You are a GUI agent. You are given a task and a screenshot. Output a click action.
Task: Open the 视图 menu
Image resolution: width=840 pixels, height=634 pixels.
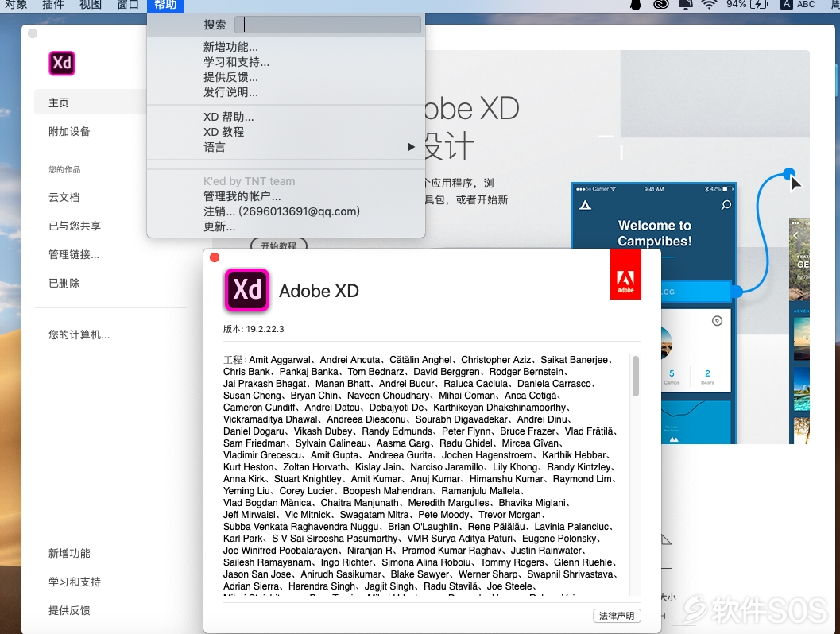pos(91,5)
